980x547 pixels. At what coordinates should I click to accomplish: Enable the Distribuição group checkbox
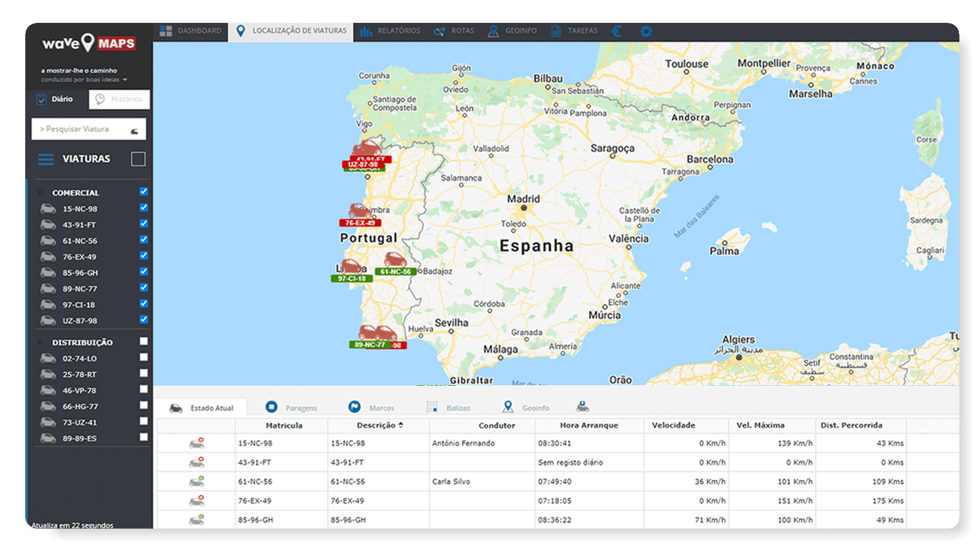pyautogui.click(x=144, y=341)
